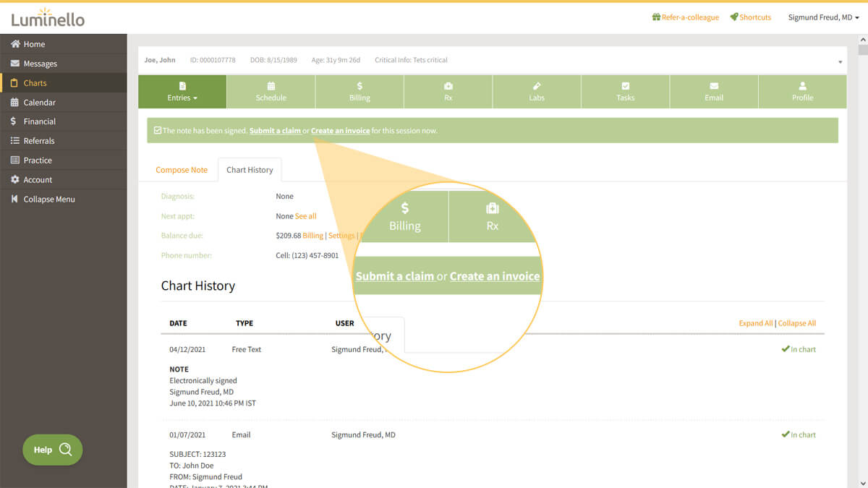The image size is (868, 488).
Task: Open the Labs tab in the chart toolbar
Action: tap(537, 92)
